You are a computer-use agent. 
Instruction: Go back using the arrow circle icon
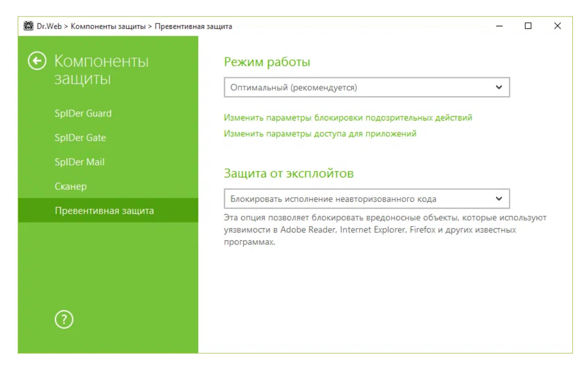(x=37, y=61)
